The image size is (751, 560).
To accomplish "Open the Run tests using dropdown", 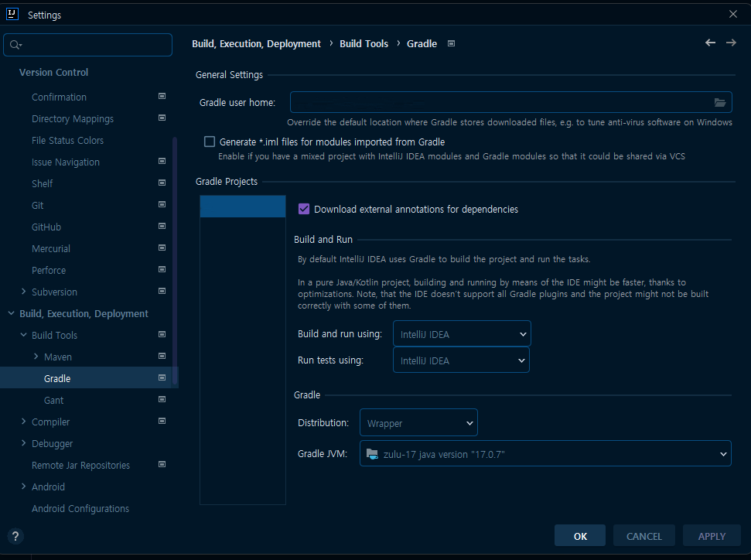I will point(461,360).
